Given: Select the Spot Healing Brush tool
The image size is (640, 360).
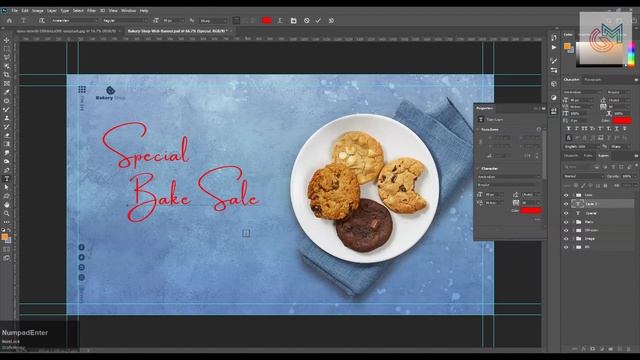Looking at the screenshot, I should click(7, 101).
